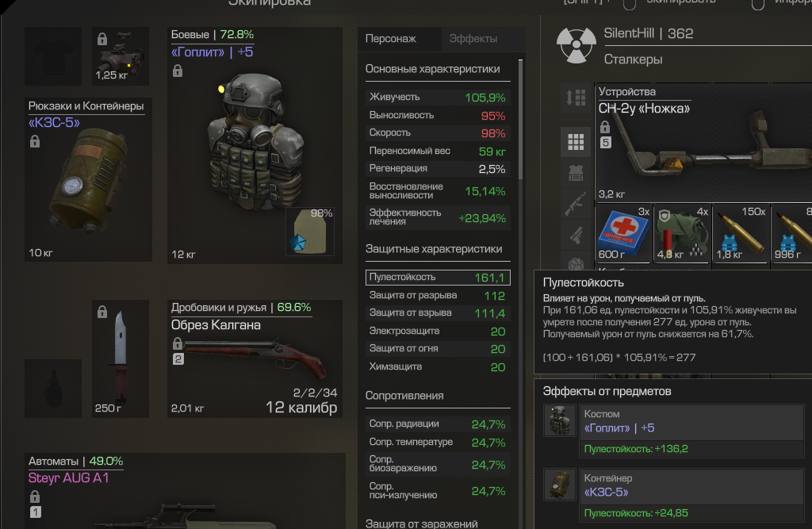Collapse the Защитные характеристики section
Screen dimensions: 812x529
pos(434,249)
